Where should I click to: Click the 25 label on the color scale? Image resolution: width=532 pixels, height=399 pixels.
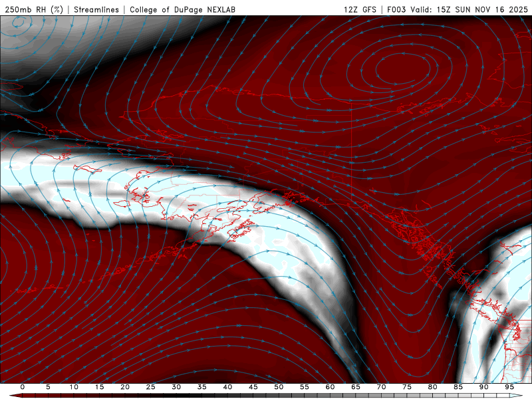click(151, 387)
